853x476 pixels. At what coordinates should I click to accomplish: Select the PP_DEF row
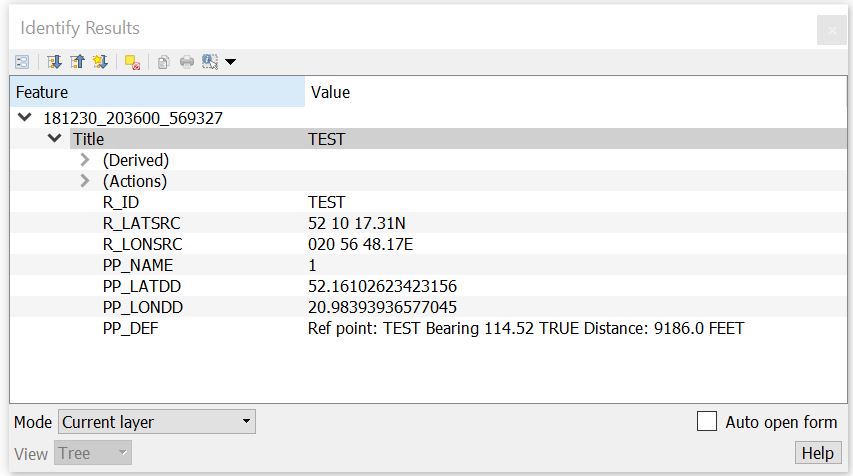pos(429,328)
